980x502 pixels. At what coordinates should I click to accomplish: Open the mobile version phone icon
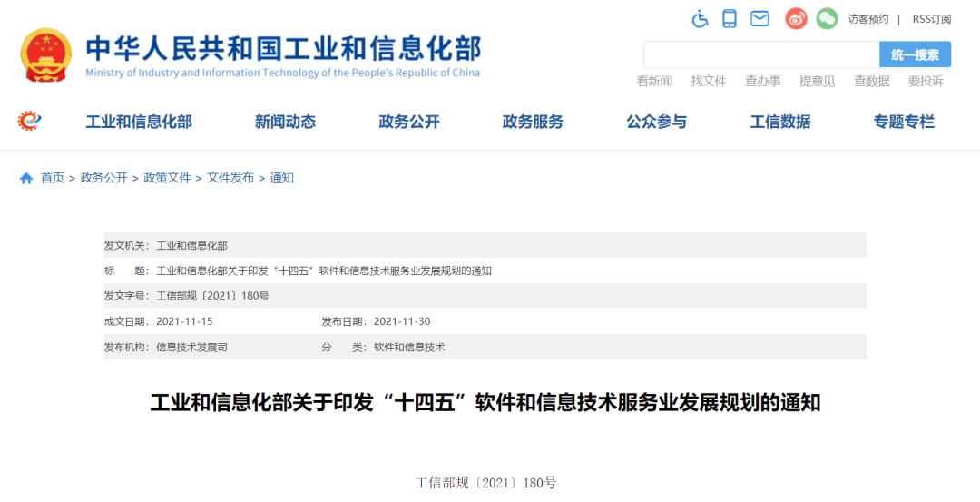(x=730, y=19)
